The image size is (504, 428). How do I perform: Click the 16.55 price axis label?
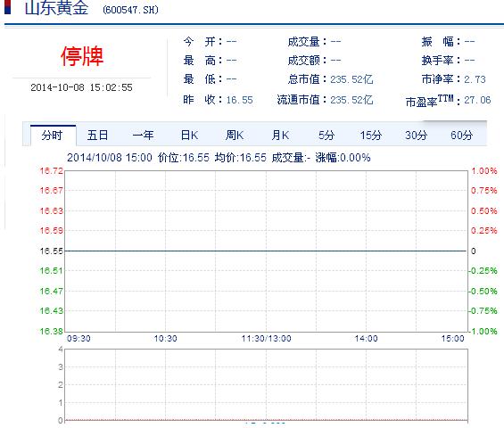tap(51, 251)
